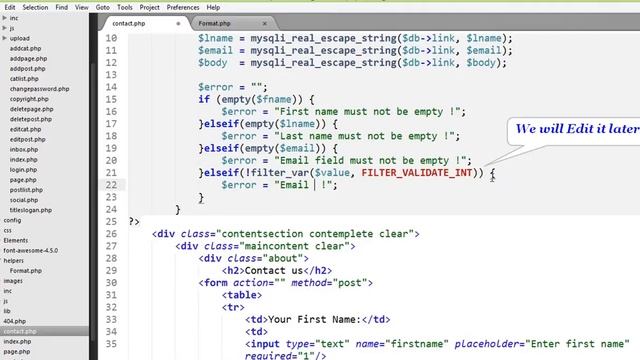
Task: Click the "Last name must not be empty !" string
Action: [364, 136]
